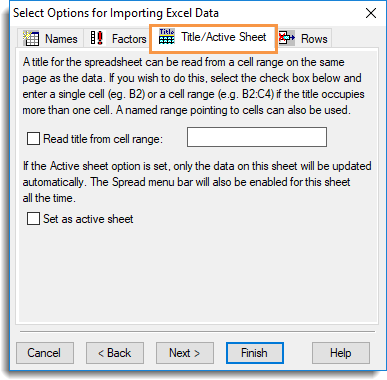Click Finish to complete the import
The height and width of the screenshot is (380, 387).
(x=255, y=353)
